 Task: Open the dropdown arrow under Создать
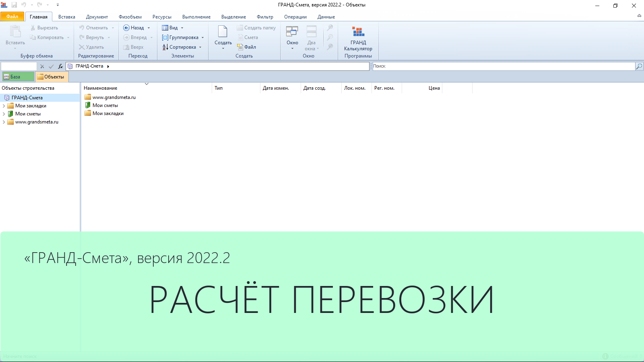click(x=223, y=49)
